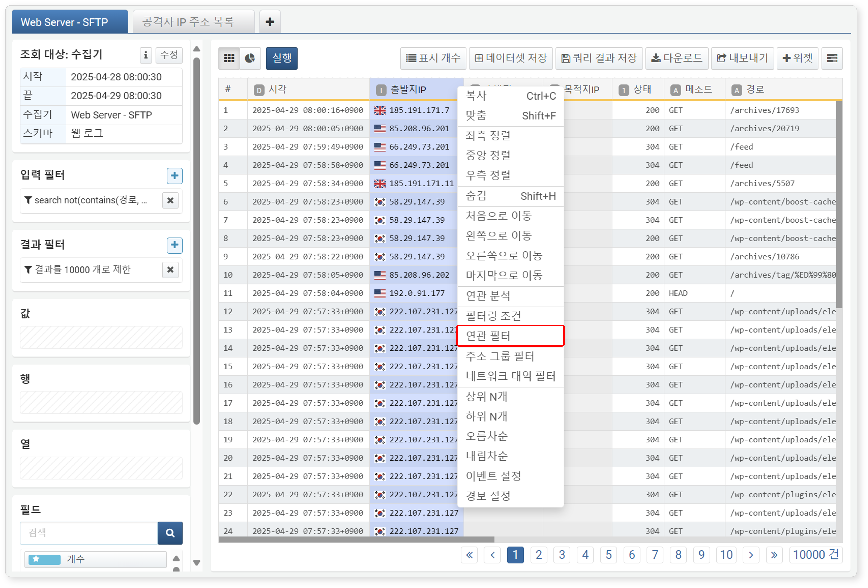Choose 오른쪽으로 이동 menu entry

point(511,255)
